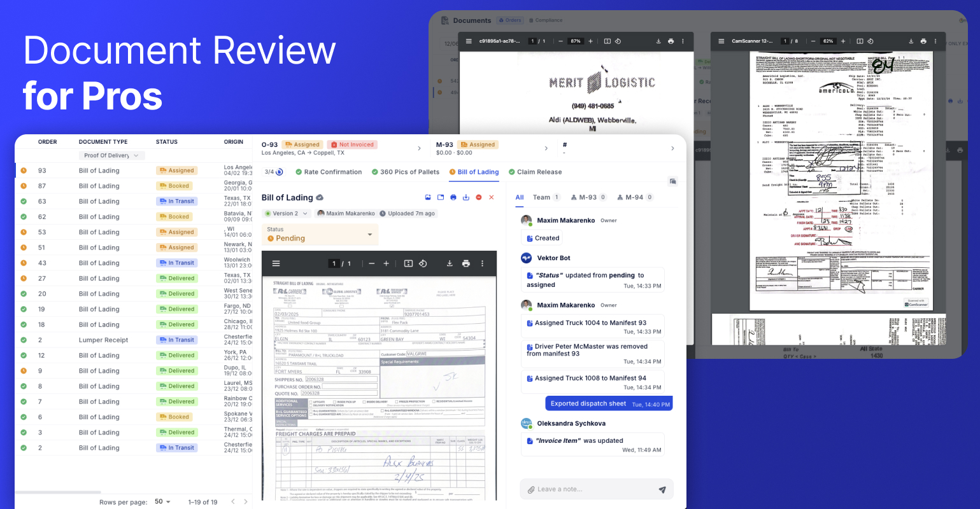Switch to Claim Release document tab

coord(535,172)
